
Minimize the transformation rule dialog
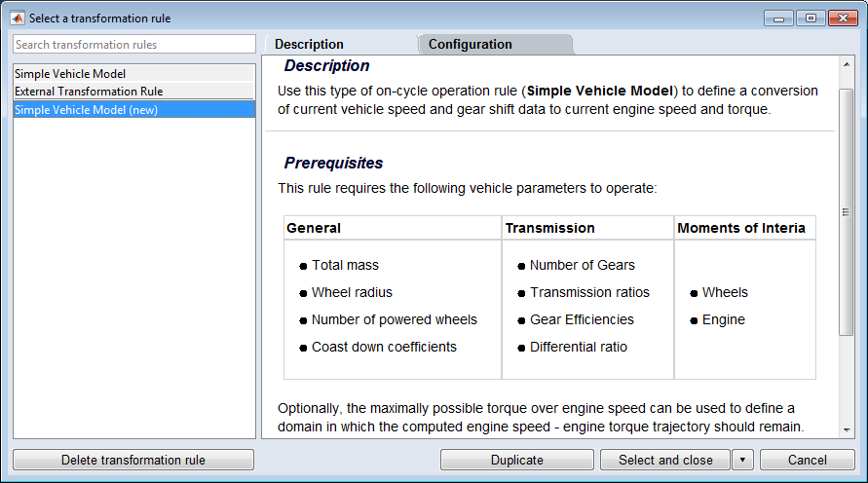(x=778, y=18)
